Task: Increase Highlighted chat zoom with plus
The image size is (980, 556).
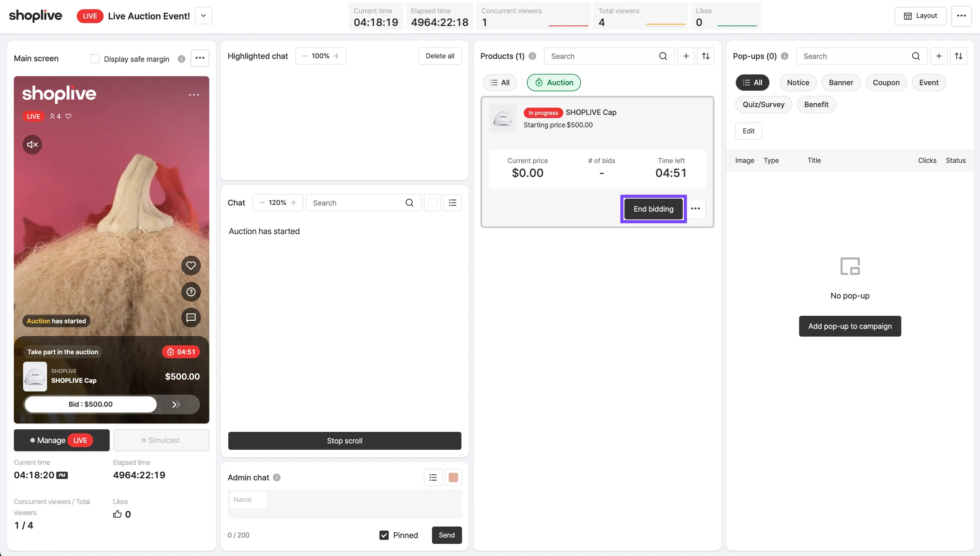Action: (336, 56)
